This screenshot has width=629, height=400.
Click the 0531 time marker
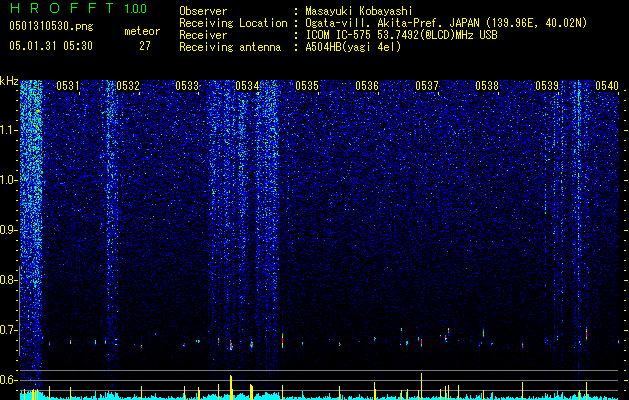(x=68, y=85)
